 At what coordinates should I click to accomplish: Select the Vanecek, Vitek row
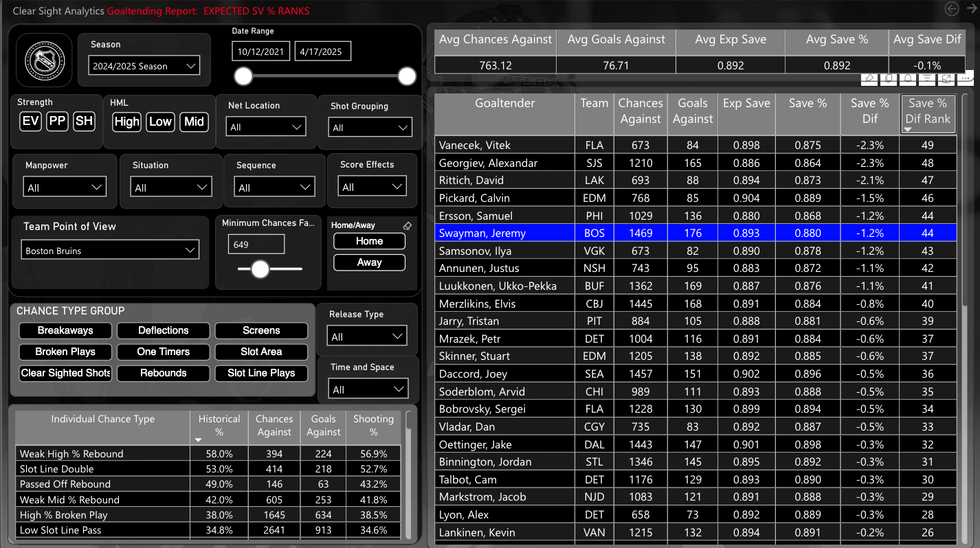click(695, 145)
